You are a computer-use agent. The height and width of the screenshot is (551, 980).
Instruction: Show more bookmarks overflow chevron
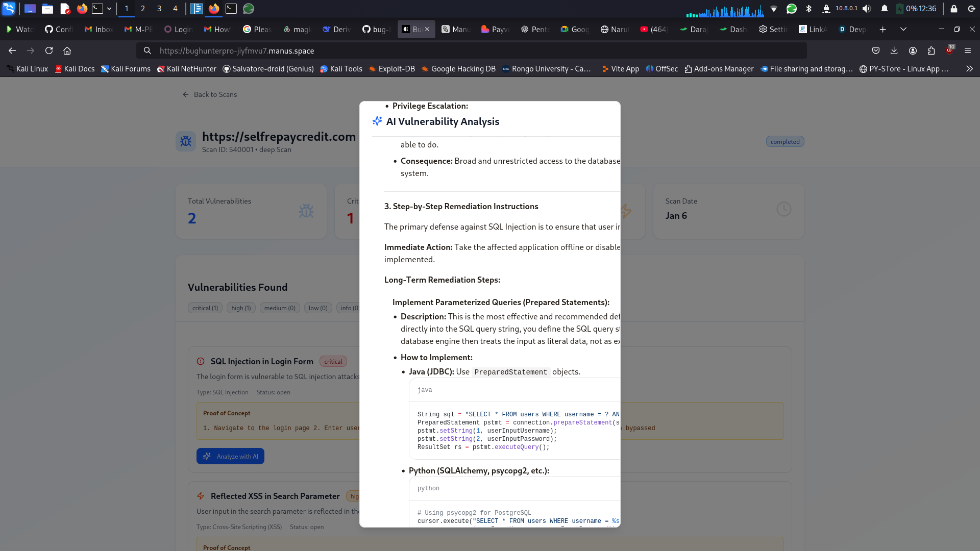tap(969, 69)
